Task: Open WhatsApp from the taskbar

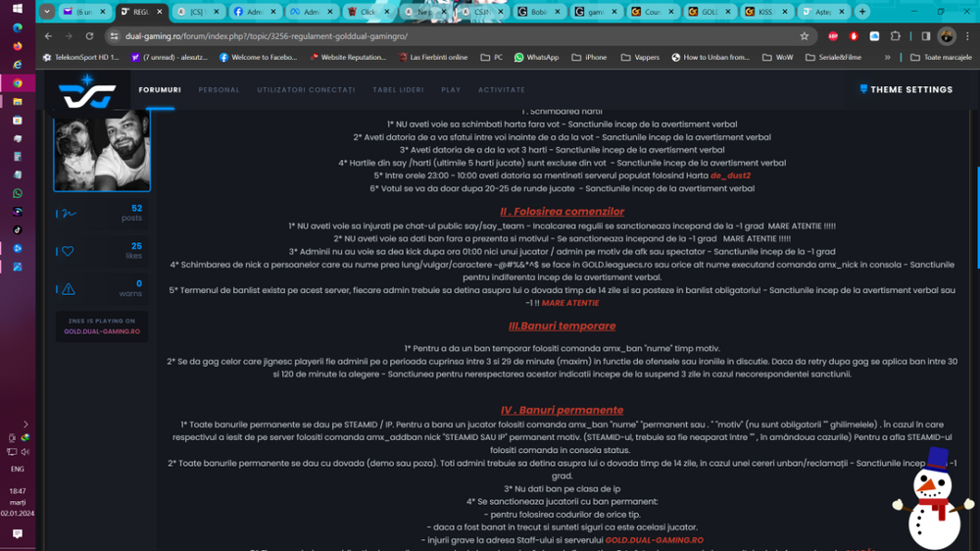Action: point(18,193)
